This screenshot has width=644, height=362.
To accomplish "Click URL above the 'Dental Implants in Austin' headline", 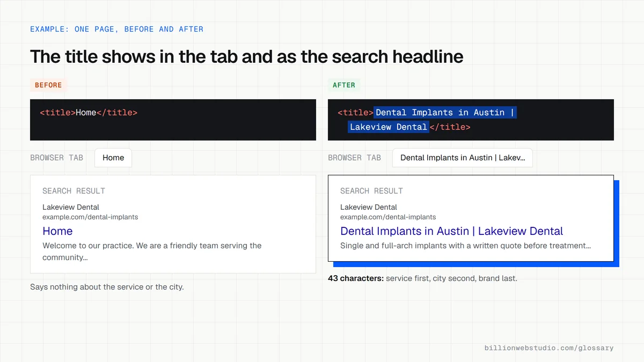I will click(x=388, y=217).
